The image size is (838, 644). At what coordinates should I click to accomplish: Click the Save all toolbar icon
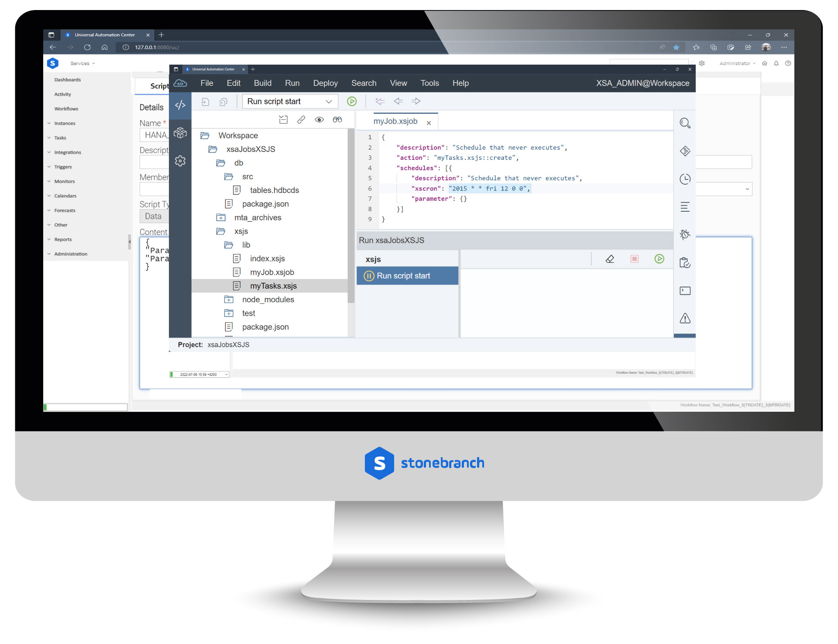click(x=223, y=101)
